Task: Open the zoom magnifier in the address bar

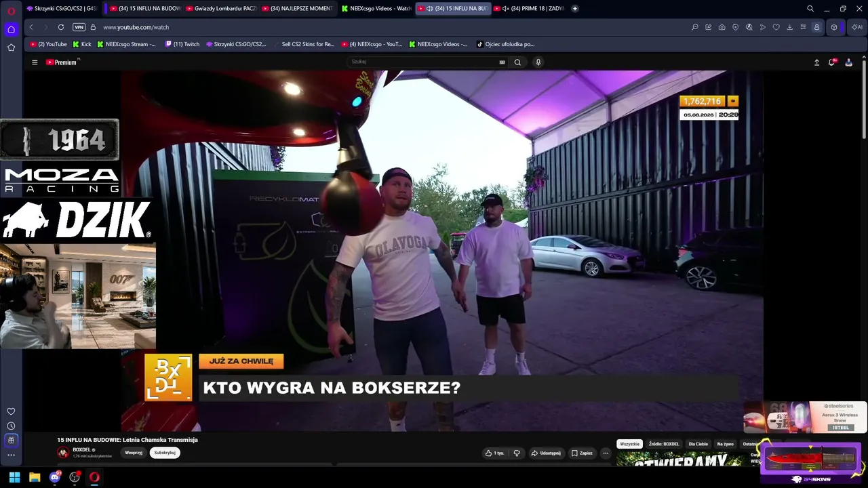Action: (x=694, y=27)
